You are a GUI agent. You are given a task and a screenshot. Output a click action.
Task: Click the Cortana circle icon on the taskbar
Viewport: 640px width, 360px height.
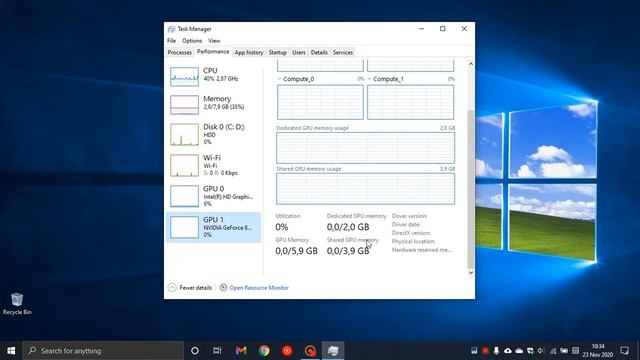pyautogui.click(x=195, y=351)
